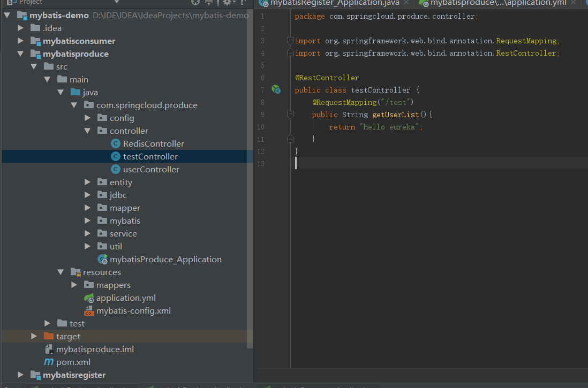
Task: Click the com.springcloud.produce package icon
Action: click(89, 105)
